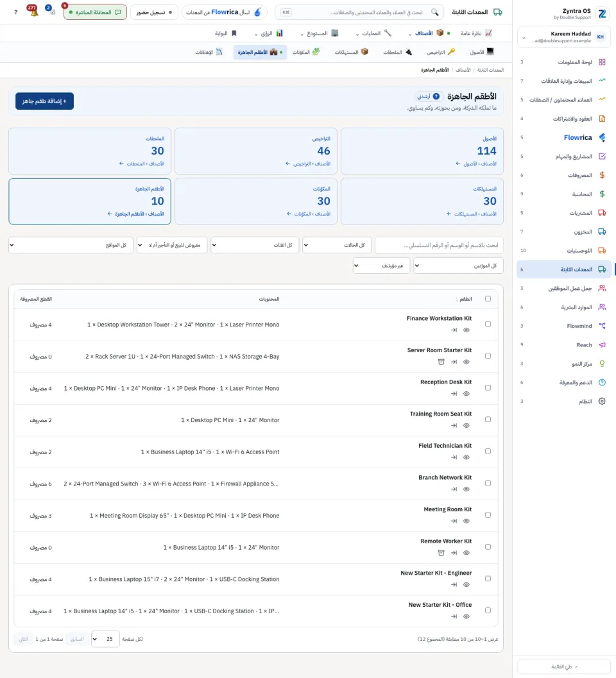Click the check-out arrow icon for Reception Desk Kit

[454, 393]
